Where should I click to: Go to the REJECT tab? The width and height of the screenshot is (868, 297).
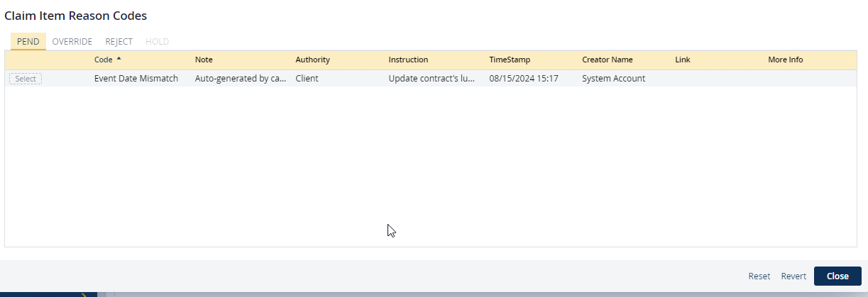119,42
